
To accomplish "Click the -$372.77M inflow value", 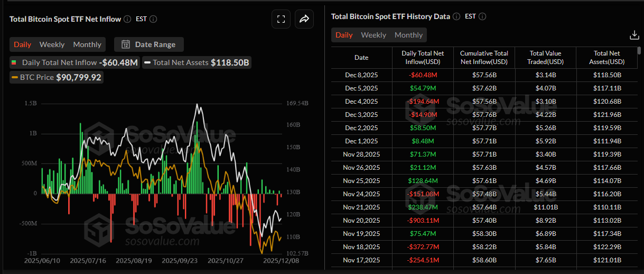I will pos(423,247).
